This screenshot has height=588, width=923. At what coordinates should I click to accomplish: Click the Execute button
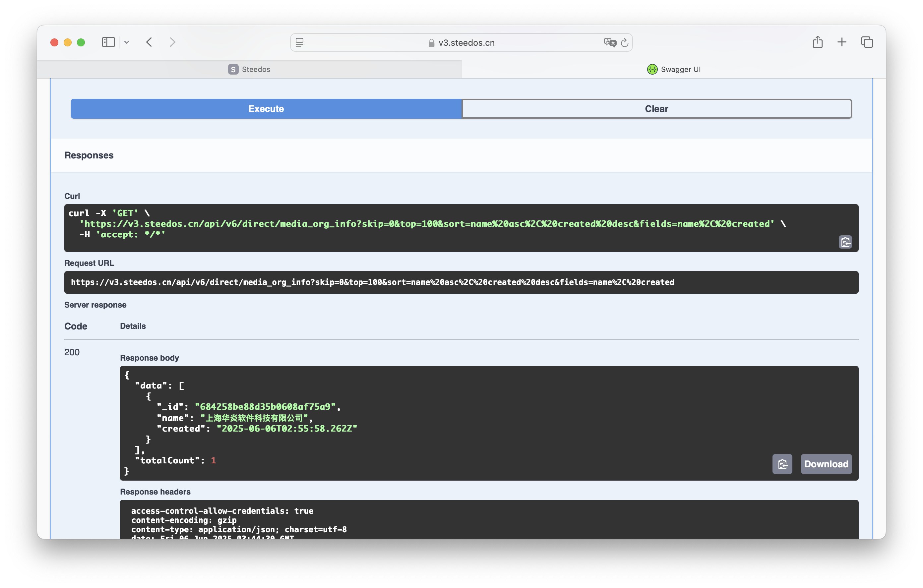tap(266, 109)
